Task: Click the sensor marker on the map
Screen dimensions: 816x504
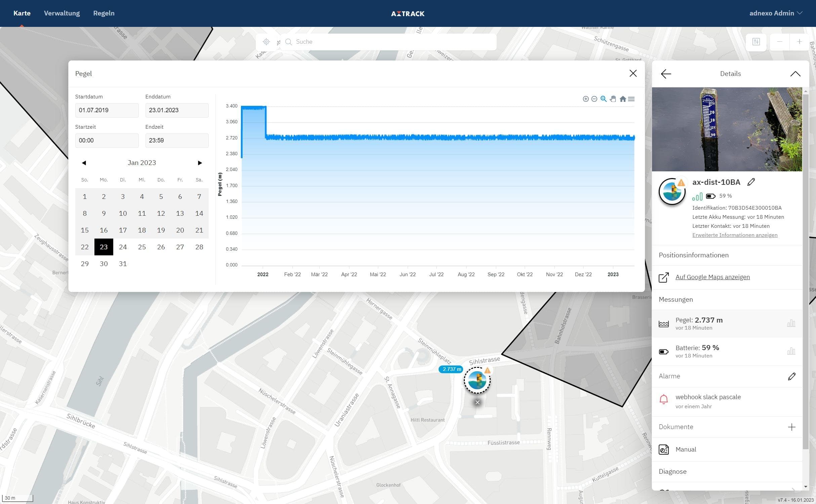Action: click(477, 380)
